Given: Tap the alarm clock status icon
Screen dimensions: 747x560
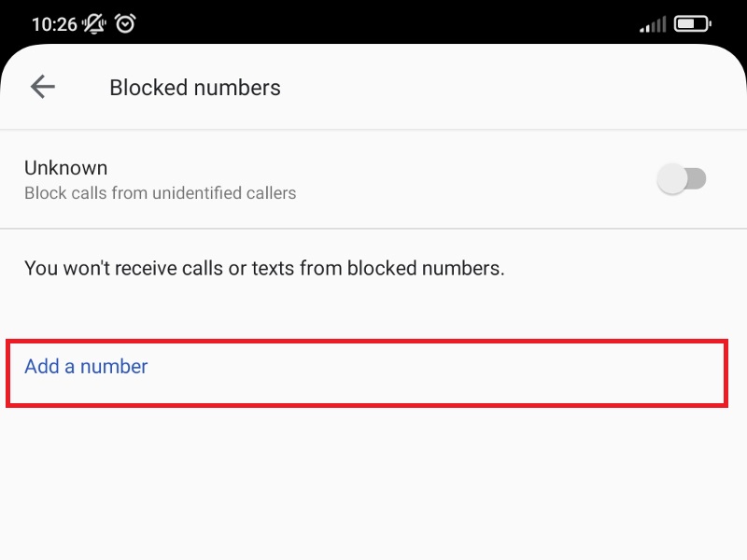Looking at the screenshot, I should tap(125, 23).
